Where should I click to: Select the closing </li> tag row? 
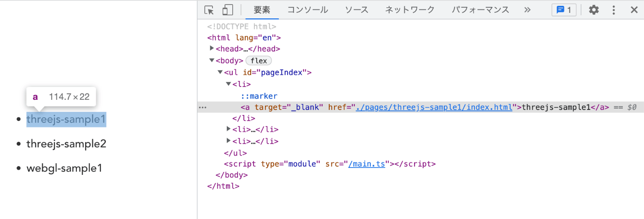click(x=243, y=118)
